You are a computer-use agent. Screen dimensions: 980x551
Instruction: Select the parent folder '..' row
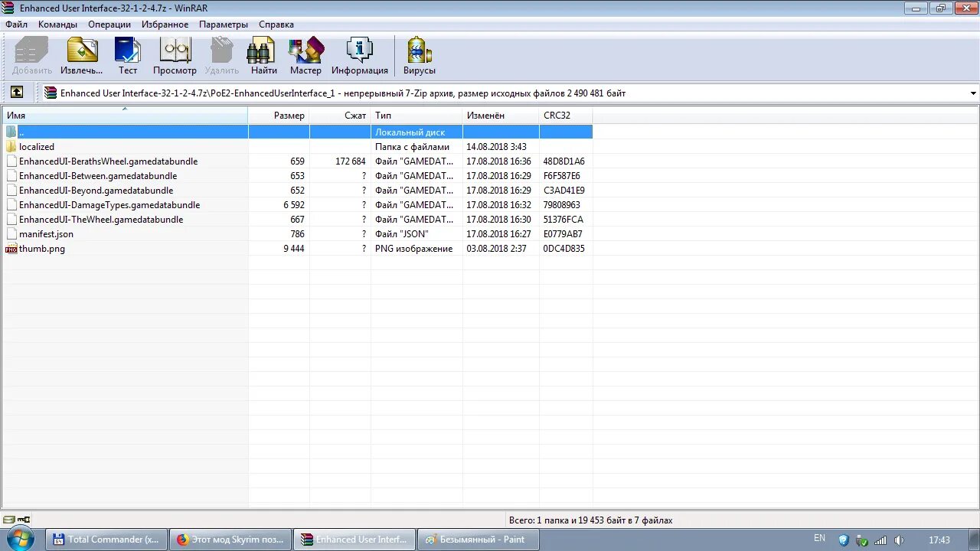pyautogui.click(x=297, y=132)
